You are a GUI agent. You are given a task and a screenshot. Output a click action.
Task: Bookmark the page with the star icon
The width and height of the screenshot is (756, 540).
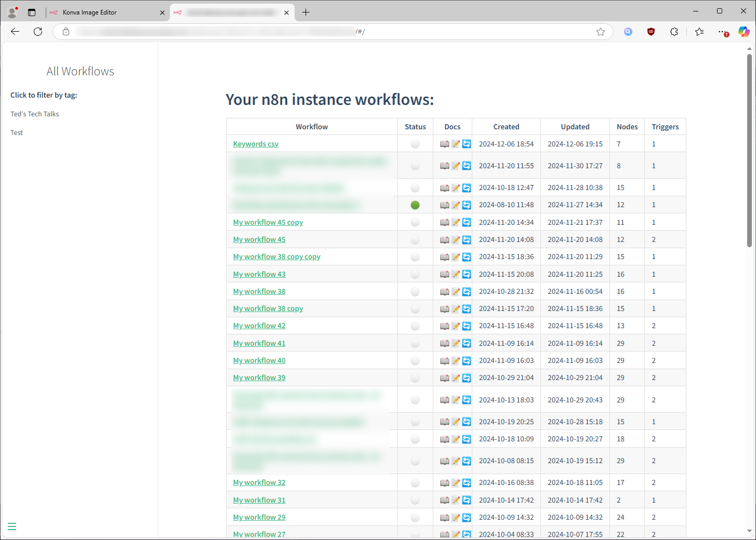point(601,32)
